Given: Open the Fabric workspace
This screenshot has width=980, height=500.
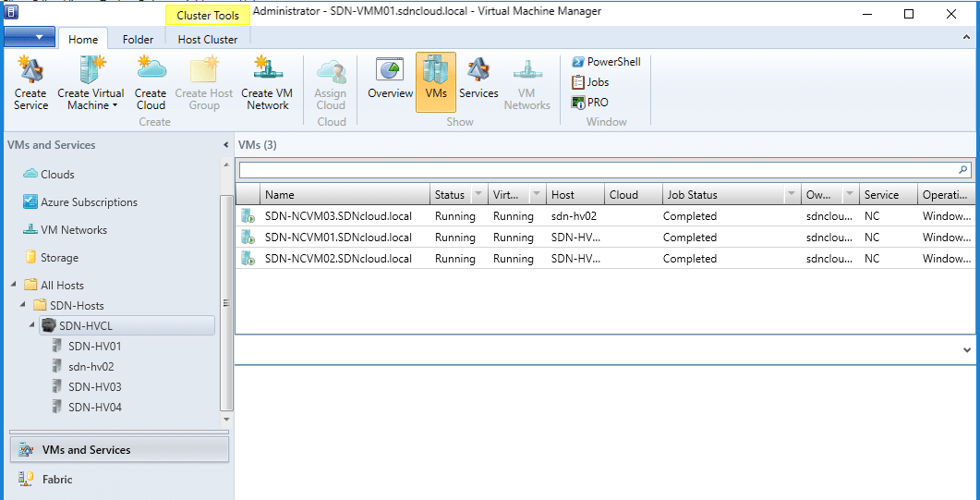Looking at the screenshot, I should click(x=56, y=480).
